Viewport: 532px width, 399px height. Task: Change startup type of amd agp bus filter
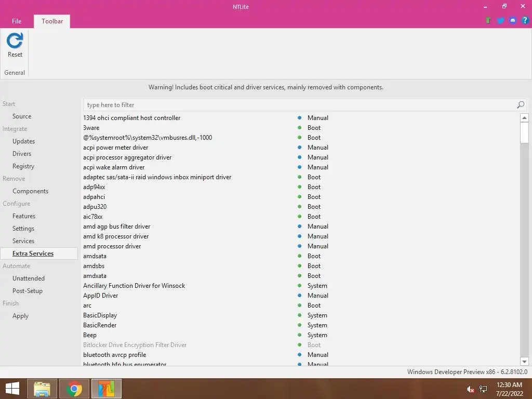coord(318,227)
